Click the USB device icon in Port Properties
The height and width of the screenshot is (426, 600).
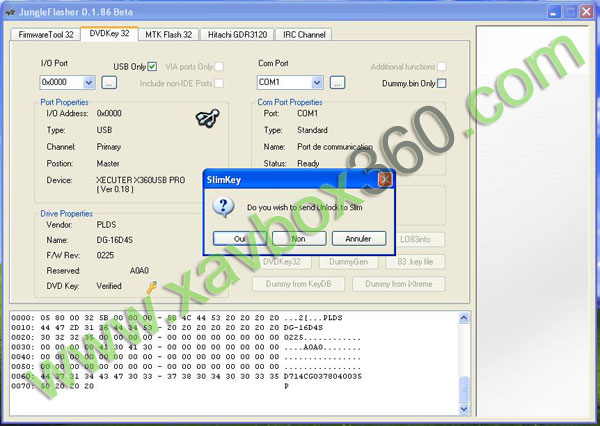click(207, 118)
